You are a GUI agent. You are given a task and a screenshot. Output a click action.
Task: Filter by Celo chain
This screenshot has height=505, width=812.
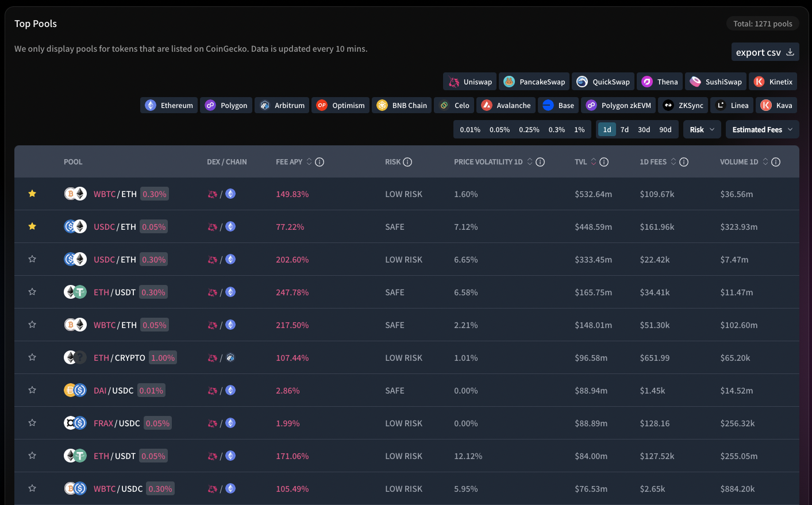pyautogui.click(x=454, y=105)
